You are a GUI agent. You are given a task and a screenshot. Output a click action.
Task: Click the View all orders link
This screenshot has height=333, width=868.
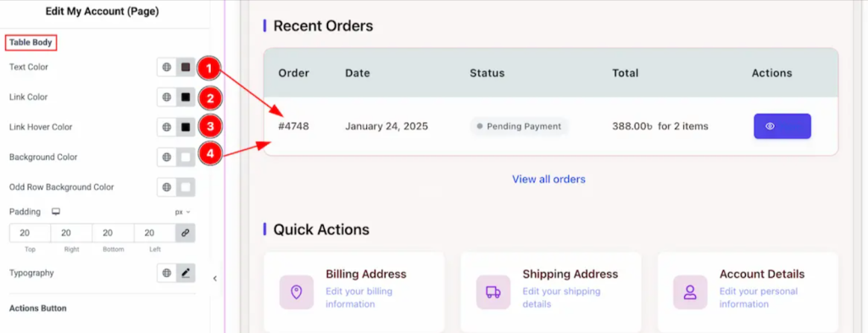click(x=548, y=180)
